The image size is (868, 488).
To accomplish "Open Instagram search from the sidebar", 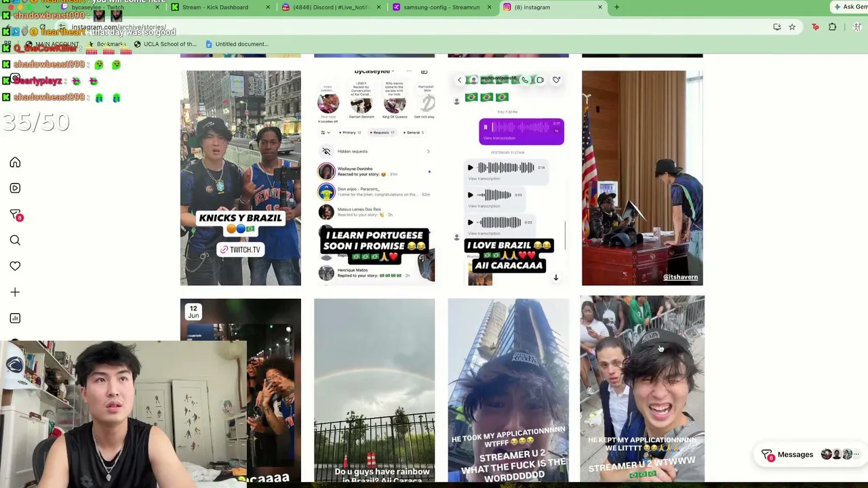I will (x=15, y=241).
